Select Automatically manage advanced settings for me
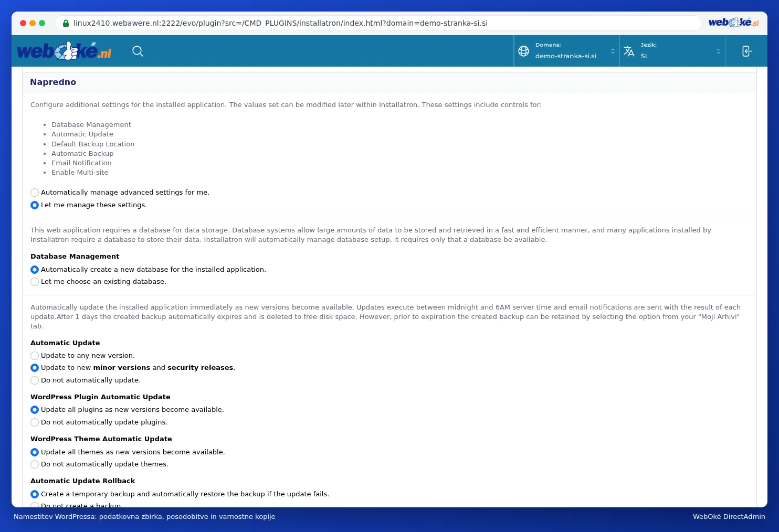This screenshot has height=532, width=779. click(35, 193)
